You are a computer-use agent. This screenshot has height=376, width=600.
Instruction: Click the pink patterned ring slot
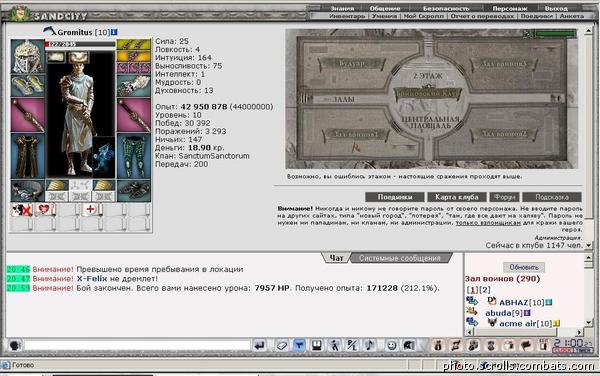[134, 68]
